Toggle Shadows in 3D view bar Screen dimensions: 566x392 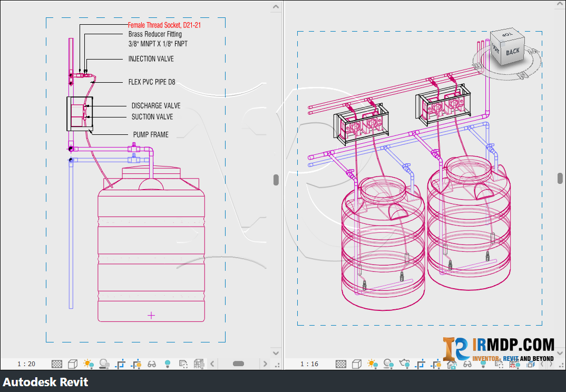click(x=388, y=364)
